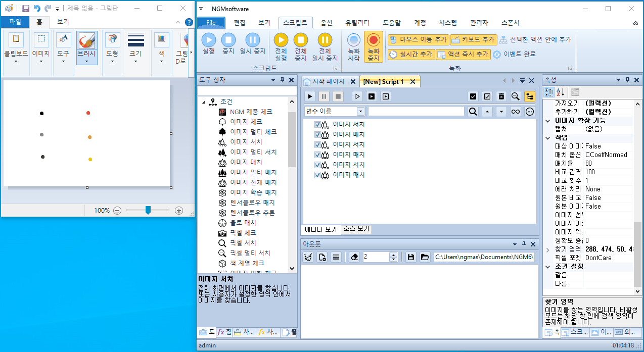This screenshot has height=352, width=644.
Task: Click the undo arrow in Paint title bar
Action: pos(37,8)
